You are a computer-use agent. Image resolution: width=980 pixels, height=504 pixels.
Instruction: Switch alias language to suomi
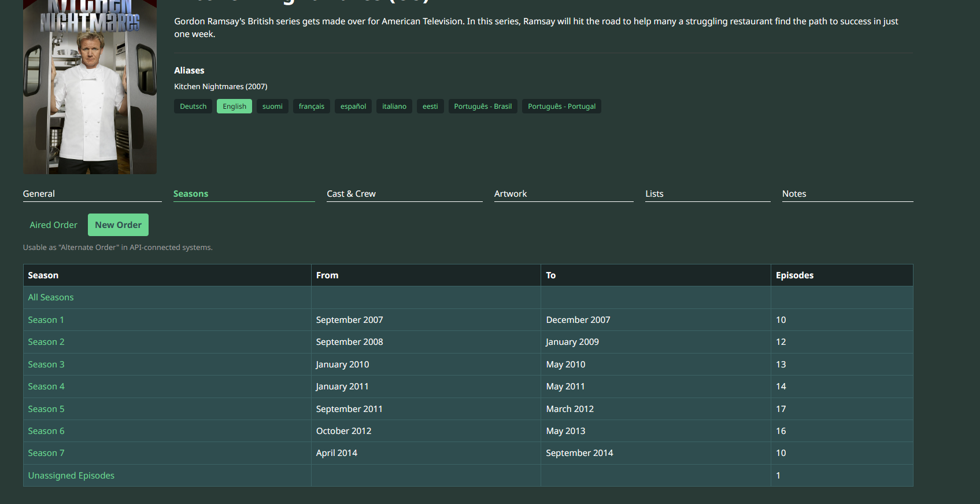272,106
